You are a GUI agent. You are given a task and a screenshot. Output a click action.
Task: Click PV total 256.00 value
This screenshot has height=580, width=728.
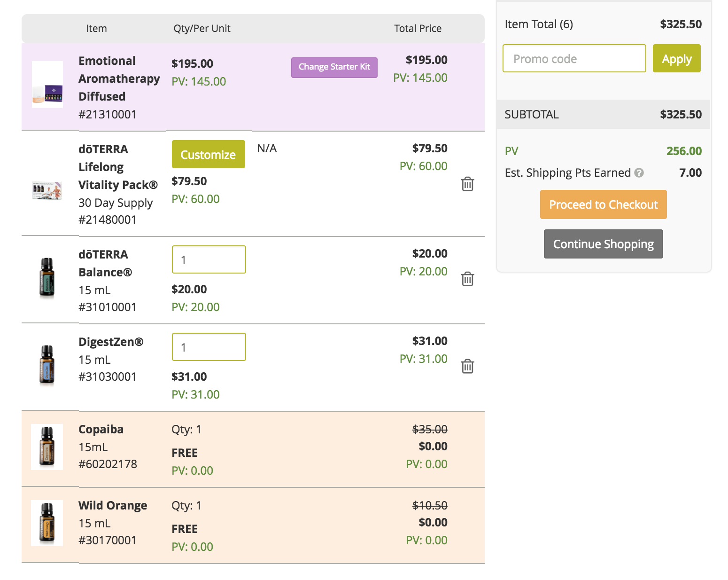(x=684, y=151)
